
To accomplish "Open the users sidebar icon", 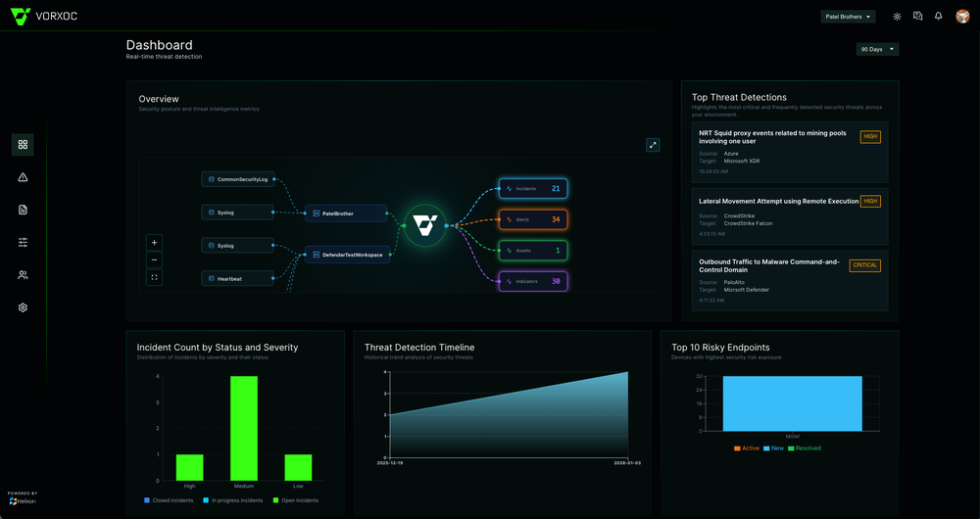I will [23, 275].
